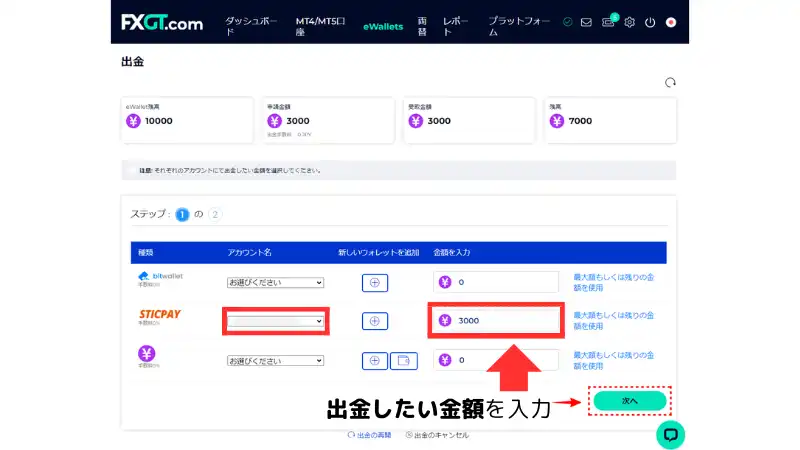Click the power logout icon
Screen dimensions: 800x450
650,22
